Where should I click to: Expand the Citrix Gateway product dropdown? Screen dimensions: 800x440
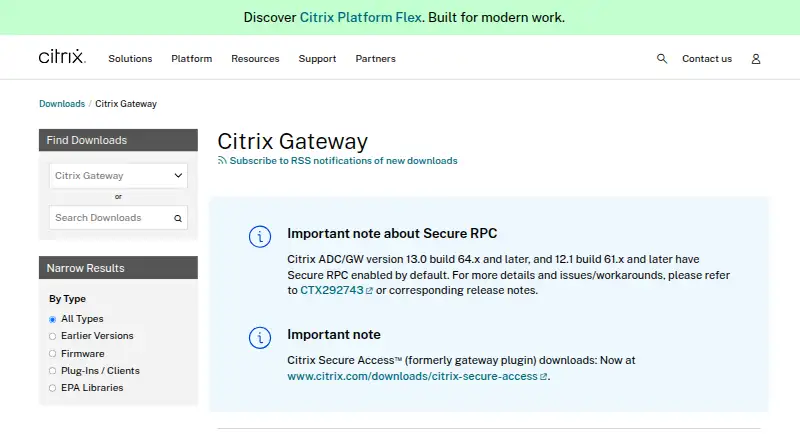click(x=118, y=176)
